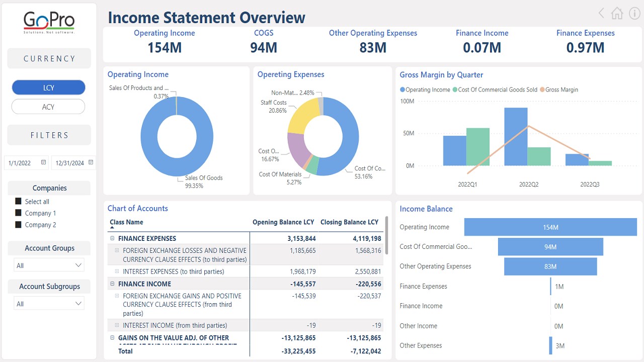
Task: Go to the home page icon
Action: [x=617, y=13]
